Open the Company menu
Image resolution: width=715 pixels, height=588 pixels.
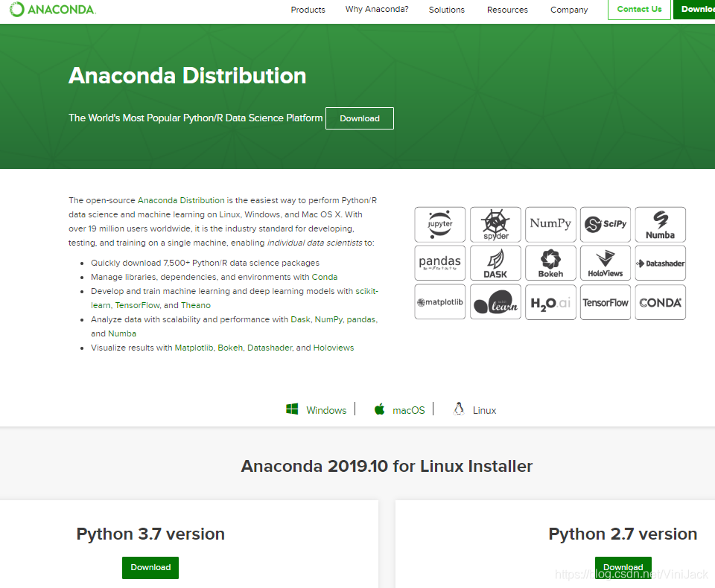point(568,10)
